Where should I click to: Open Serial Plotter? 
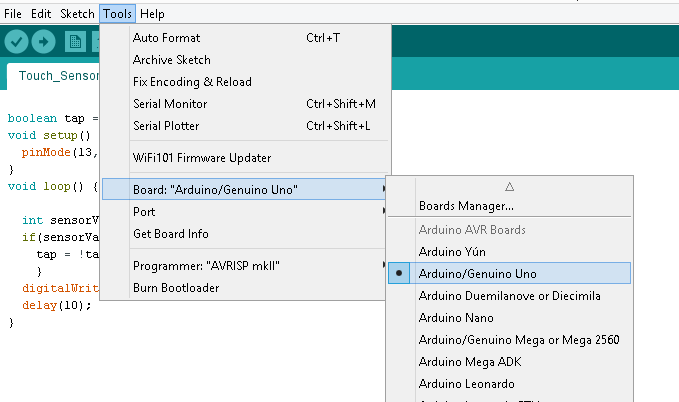coord(245,126)
